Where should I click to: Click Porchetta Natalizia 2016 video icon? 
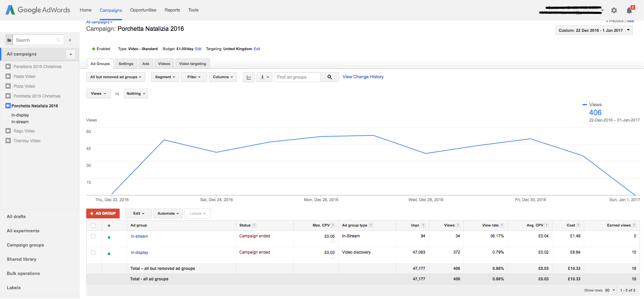[8, 106]
